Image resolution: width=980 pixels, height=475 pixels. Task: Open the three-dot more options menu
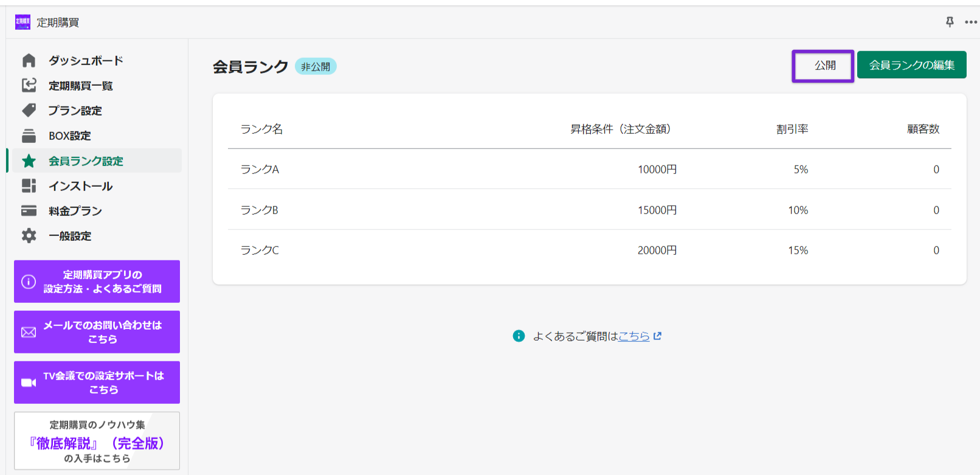970,23
